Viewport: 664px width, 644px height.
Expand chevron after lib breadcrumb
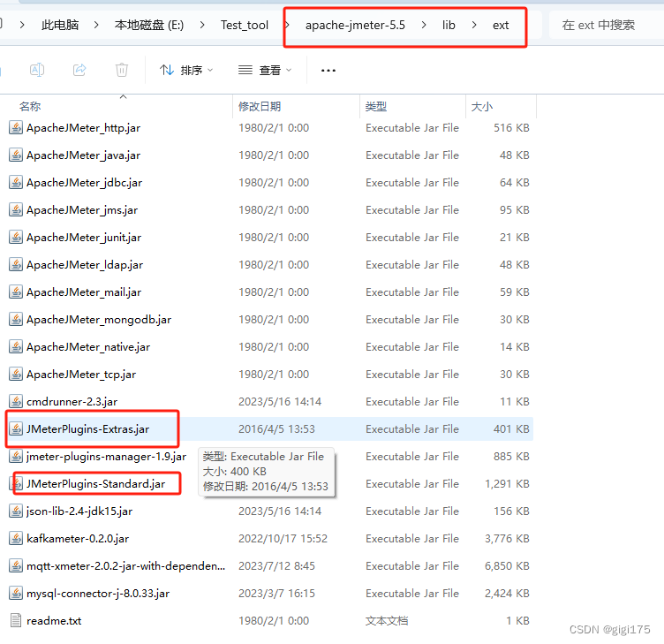pos(474,26)
